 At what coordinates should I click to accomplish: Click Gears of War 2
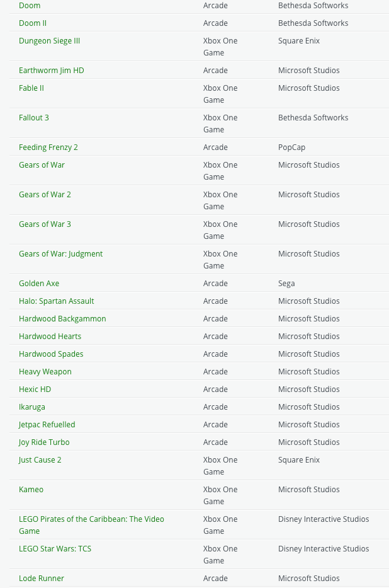point(45,194)
